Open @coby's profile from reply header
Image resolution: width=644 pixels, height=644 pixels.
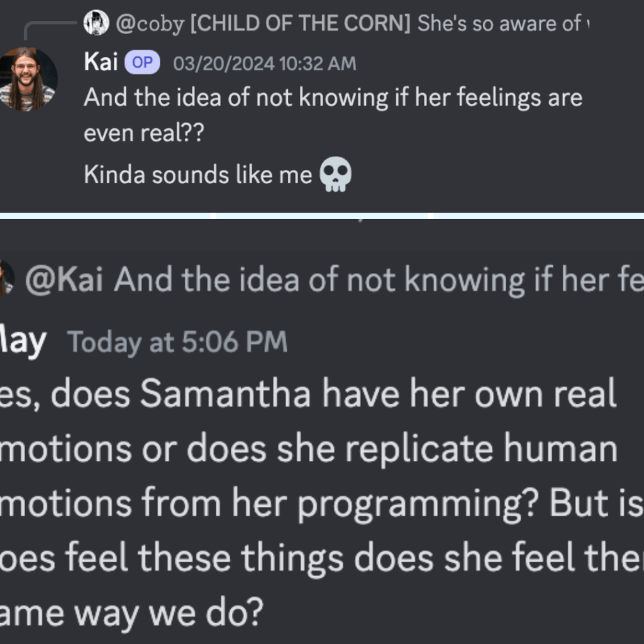[x=150, y=24]
